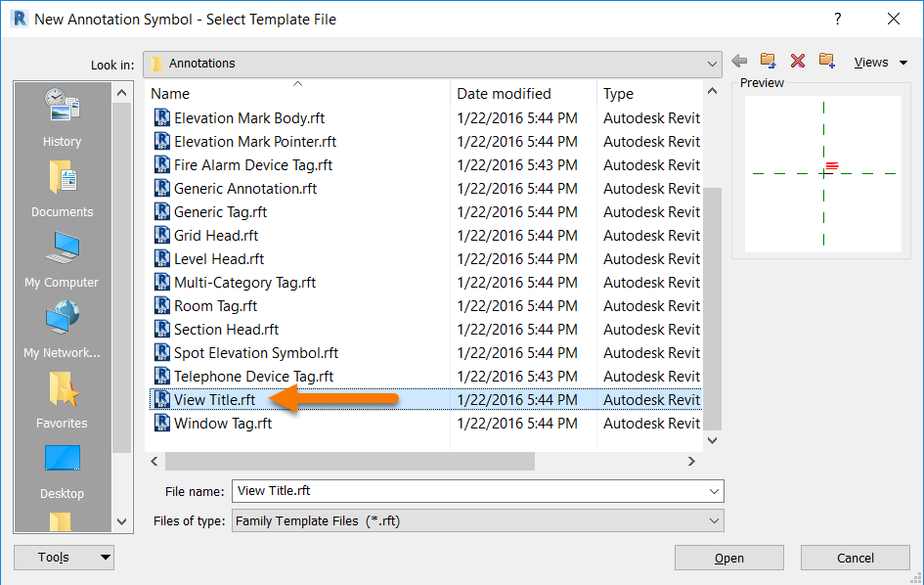This screenshot has height=585, width=924.
Task: Click the Back navigation arrow
Action: (739, 61)
